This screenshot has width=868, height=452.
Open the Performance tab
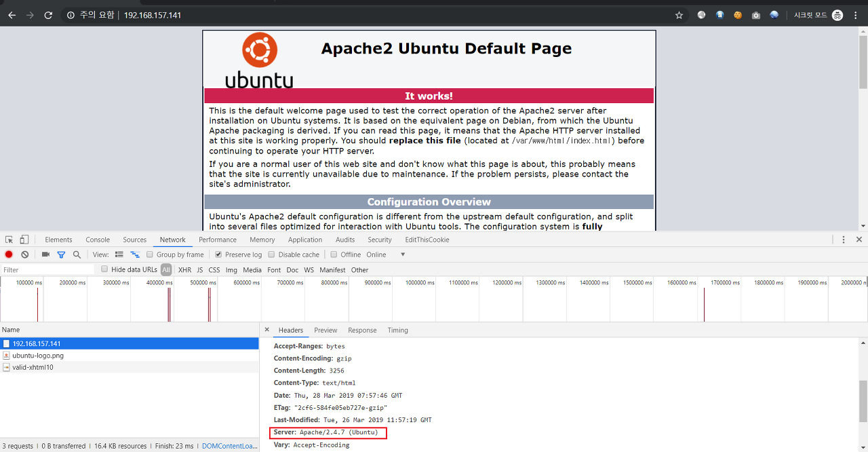(218, 240)
